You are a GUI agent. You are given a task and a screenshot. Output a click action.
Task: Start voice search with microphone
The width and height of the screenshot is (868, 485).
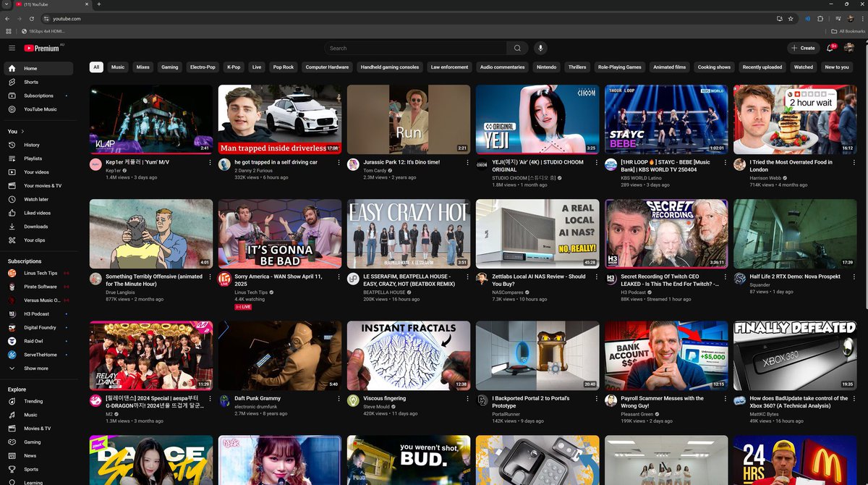click(x=540, y=48)
